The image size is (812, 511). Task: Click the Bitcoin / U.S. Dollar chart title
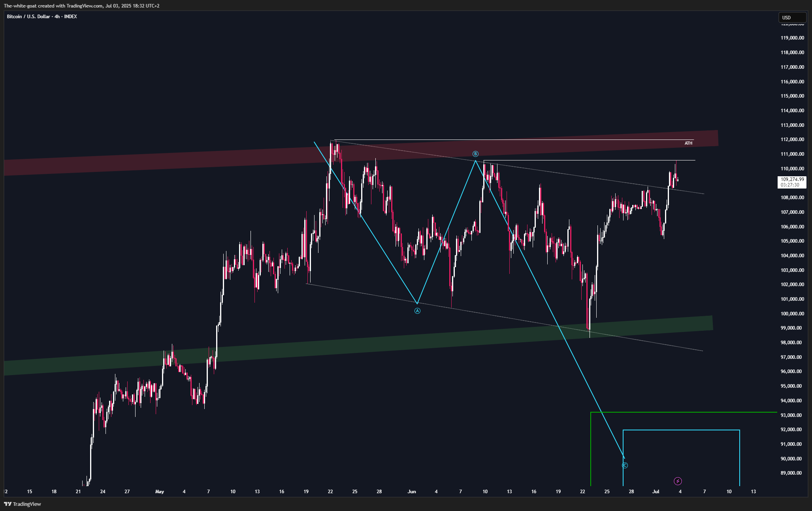pos(42,17)
